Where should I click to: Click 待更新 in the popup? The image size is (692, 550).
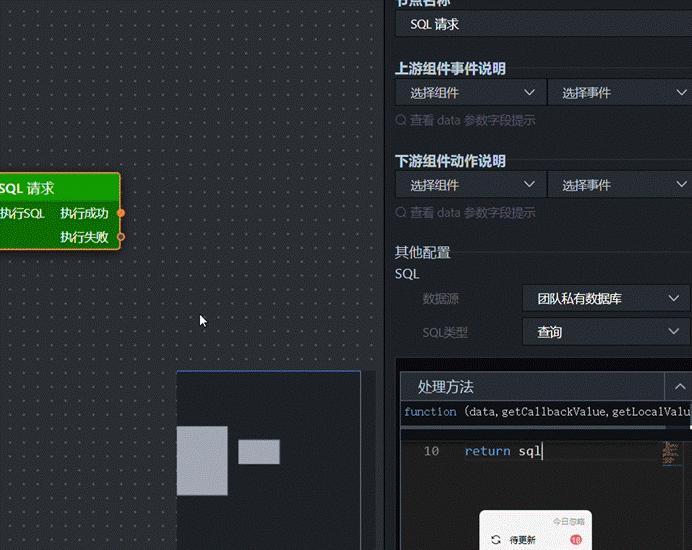(522, 540)
